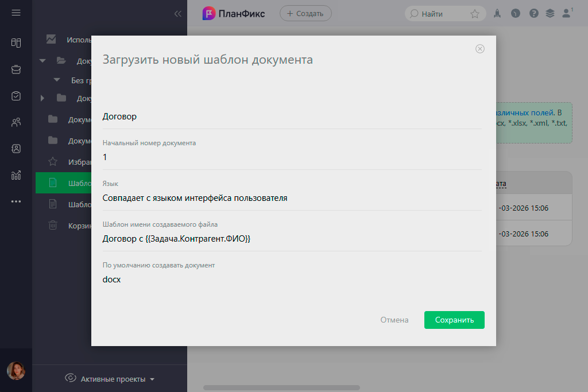
Task: Click the stacked layers icon in header
Action: point(550,14)
